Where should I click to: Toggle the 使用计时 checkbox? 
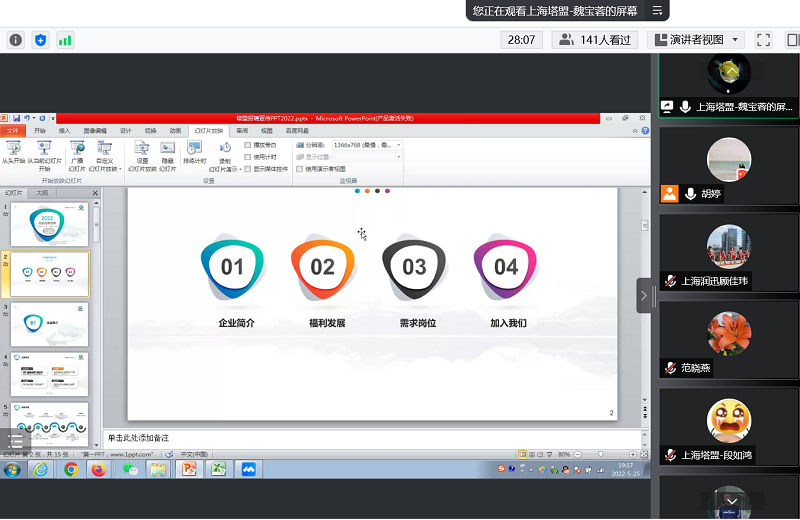[248, 157]
